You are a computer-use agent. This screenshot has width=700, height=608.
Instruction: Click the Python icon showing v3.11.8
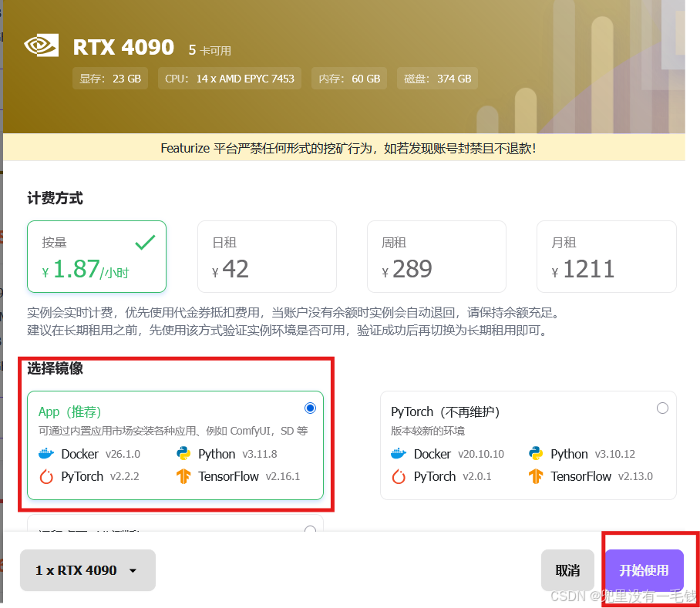pyautogui.click(x=184, y=454)
